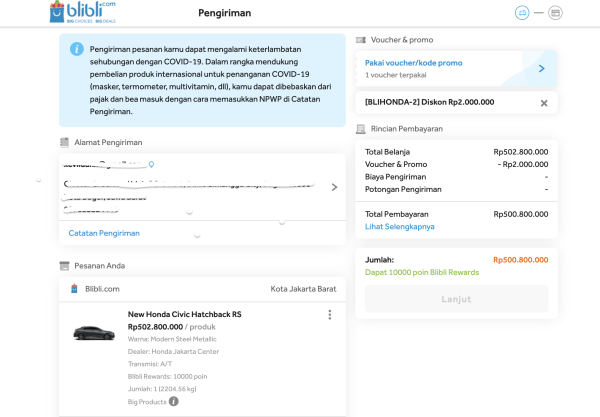Image resolution: width=600 pixels, height=417 pixels.
Task: Open Pakai voucher/kode promo
Action: point(414,63)
